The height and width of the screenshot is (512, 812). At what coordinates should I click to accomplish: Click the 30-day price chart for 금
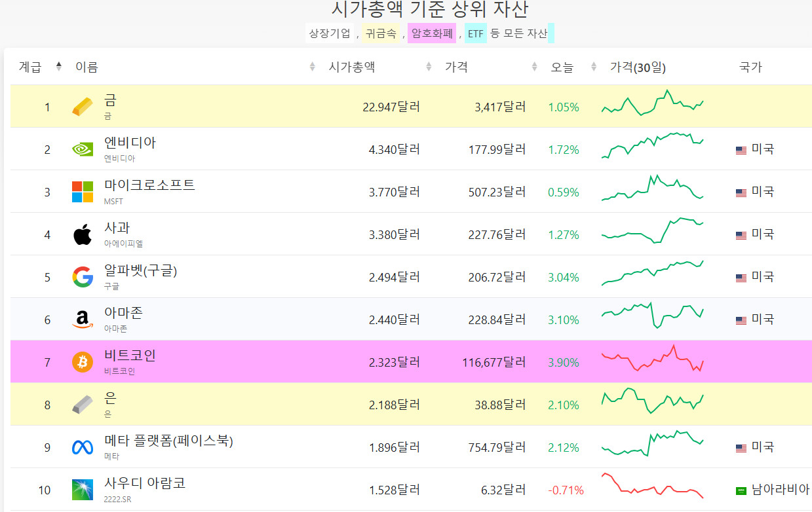point(652,103)
